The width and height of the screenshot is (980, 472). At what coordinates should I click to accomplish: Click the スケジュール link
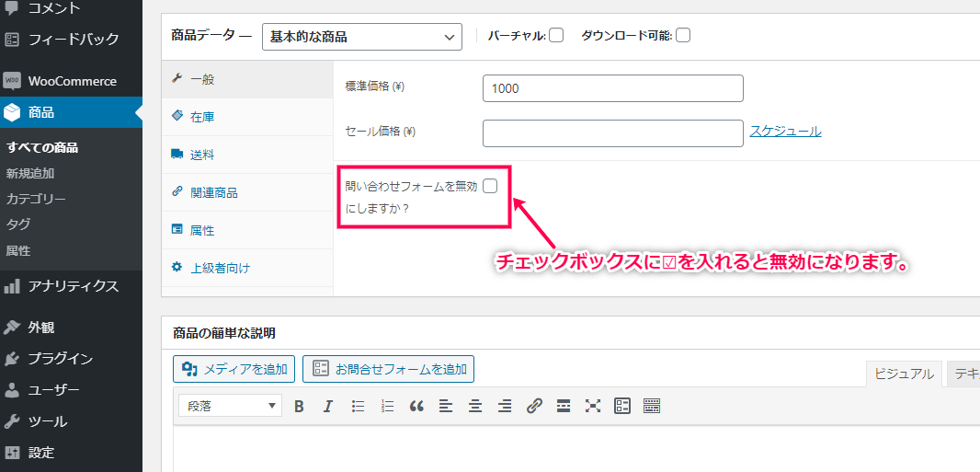pos(786,132)
